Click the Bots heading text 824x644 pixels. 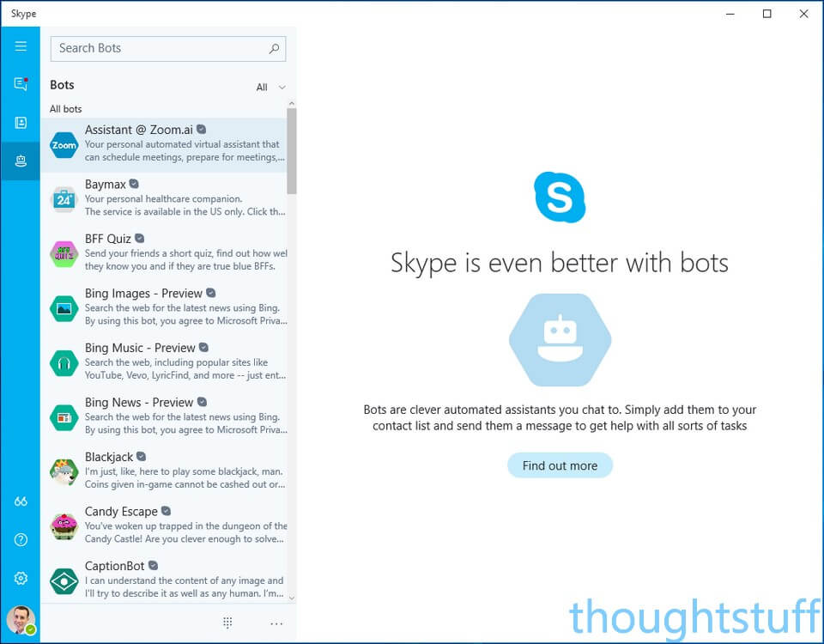(x=62, y=85)
